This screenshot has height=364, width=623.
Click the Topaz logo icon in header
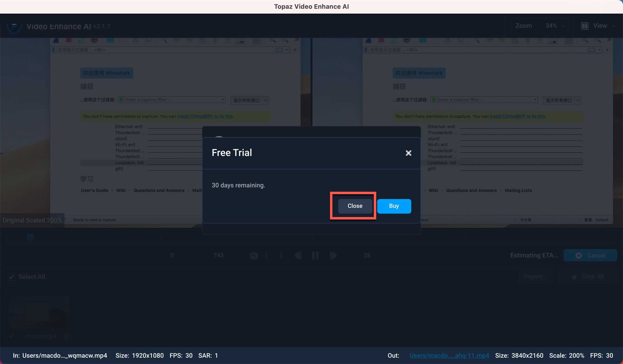tap(14, 28)
